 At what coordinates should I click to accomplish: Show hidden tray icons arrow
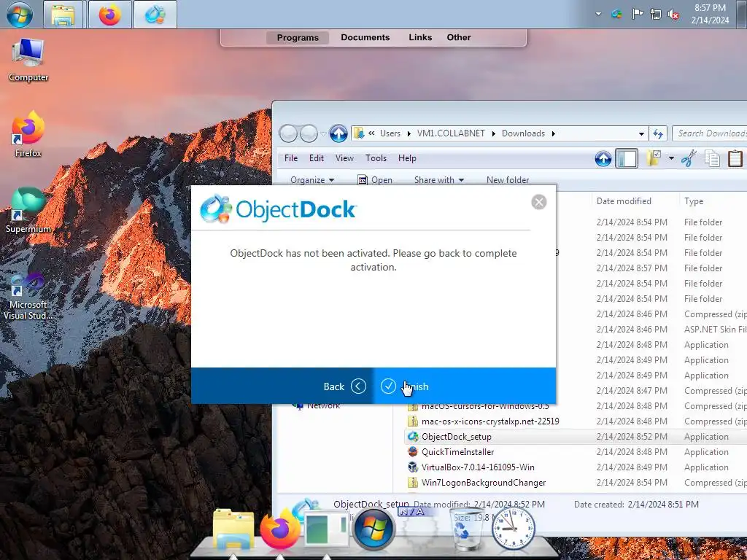598,15
